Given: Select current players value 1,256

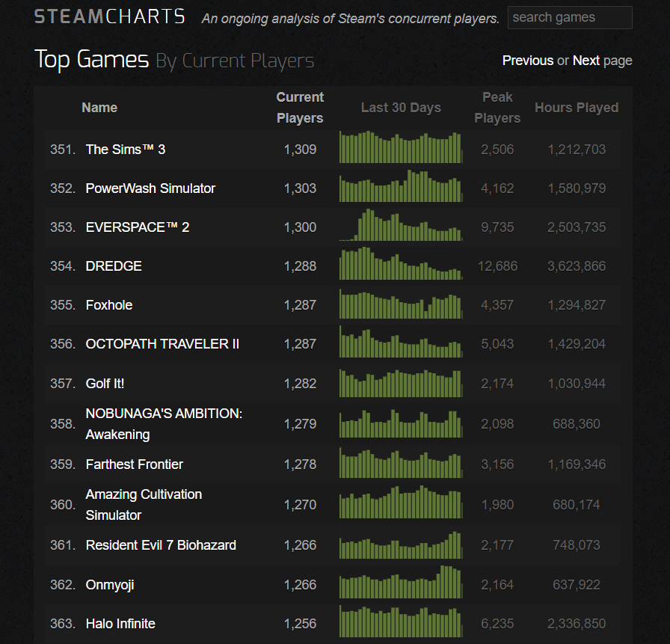Looking at the screenshot, I should click(x=300, y=624).
